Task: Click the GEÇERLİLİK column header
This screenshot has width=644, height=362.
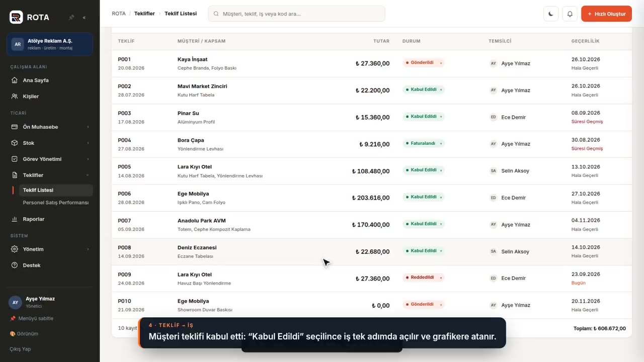Action: tap(585, 41)
